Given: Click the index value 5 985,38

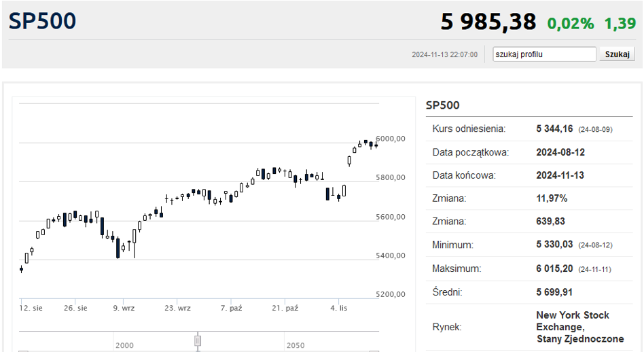Looking at the screenshot, I should (x=488, y=22).
